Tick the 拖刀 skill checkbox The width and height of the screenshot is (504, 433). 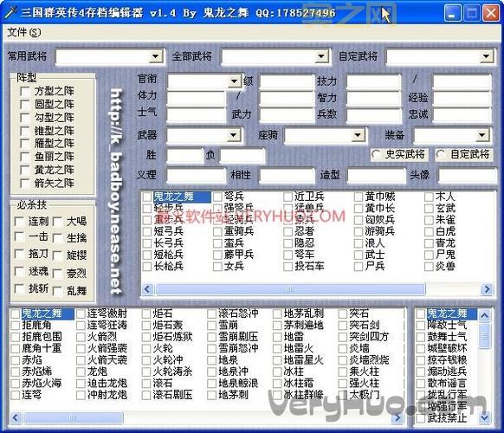coord(19,255)
